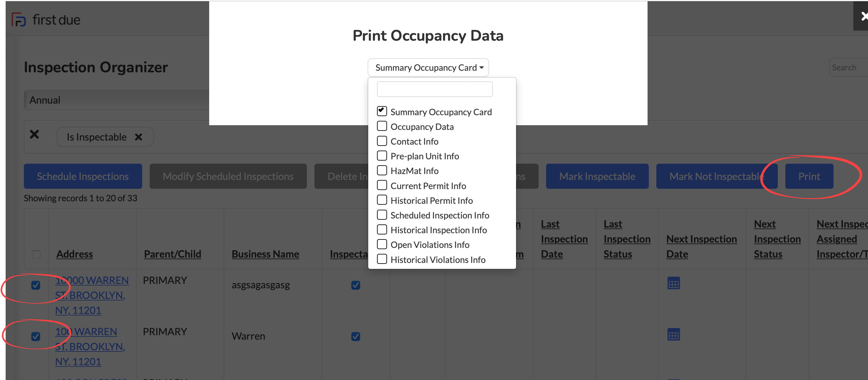The height and width of the screenshot is (380, 868).
Task: Click Mark Inspectable button
Action: tap(597, 176)
